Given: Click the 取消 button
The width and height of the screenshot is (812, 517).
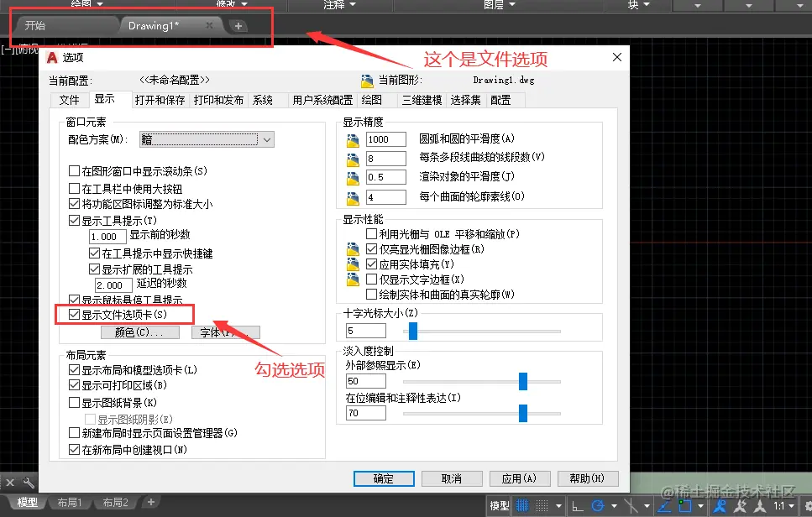Looking at the screenshot, I should (452, 478).
